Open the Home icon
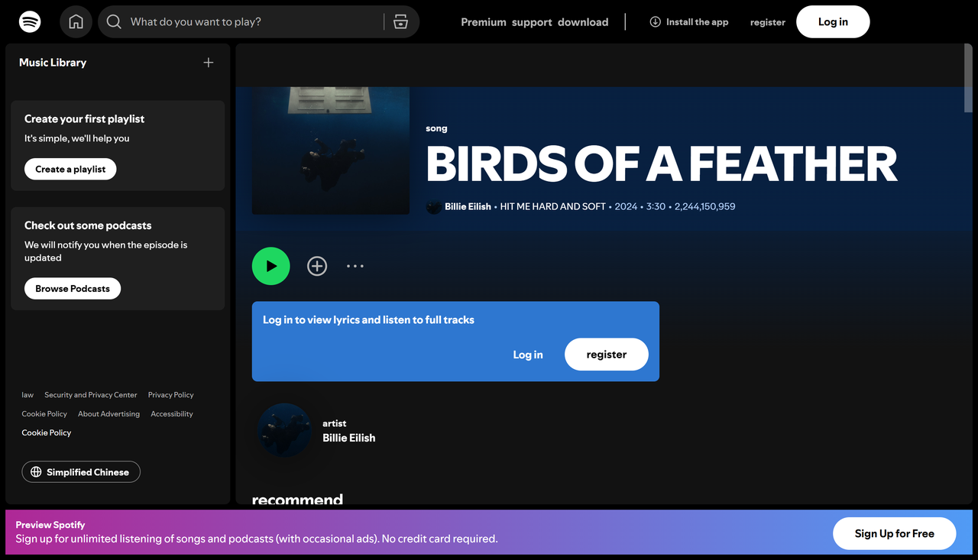Screen dimensions: 978x560 (76, 21)
